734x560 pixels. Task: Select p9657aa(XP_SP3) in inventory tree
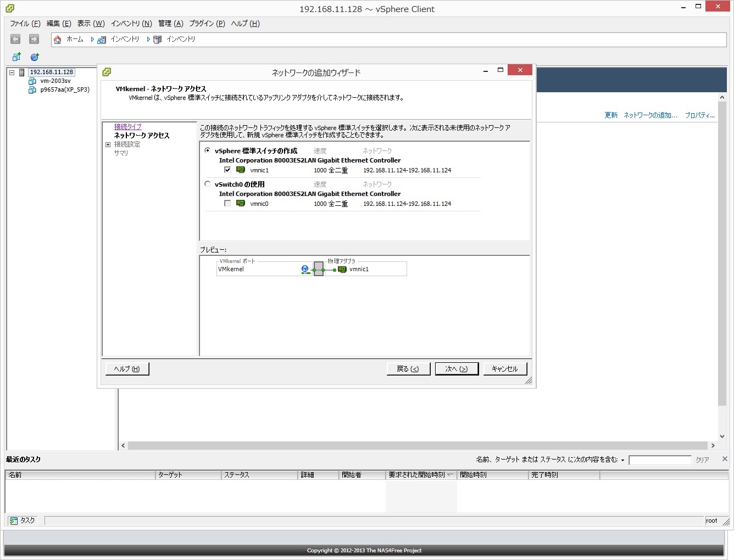coord(65,89)
